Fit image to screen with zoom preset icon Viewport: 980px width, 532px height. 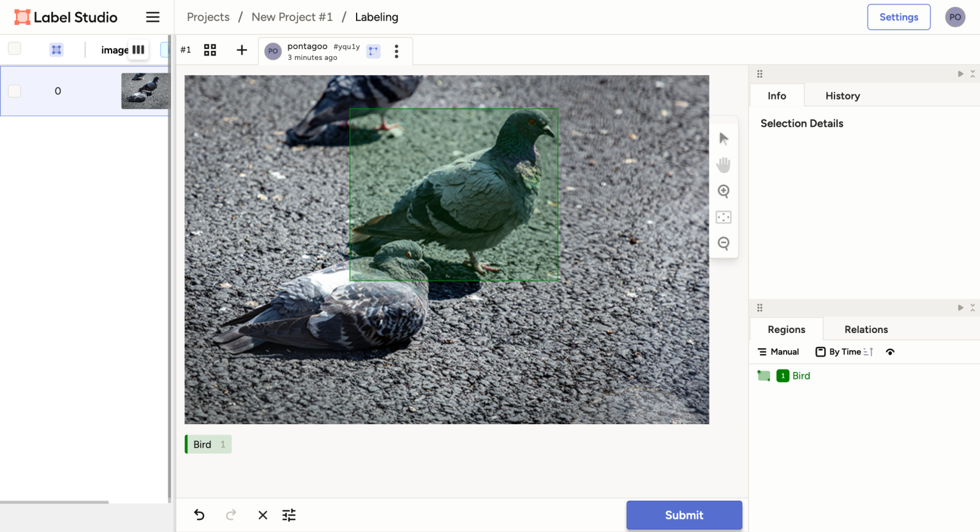724,218
